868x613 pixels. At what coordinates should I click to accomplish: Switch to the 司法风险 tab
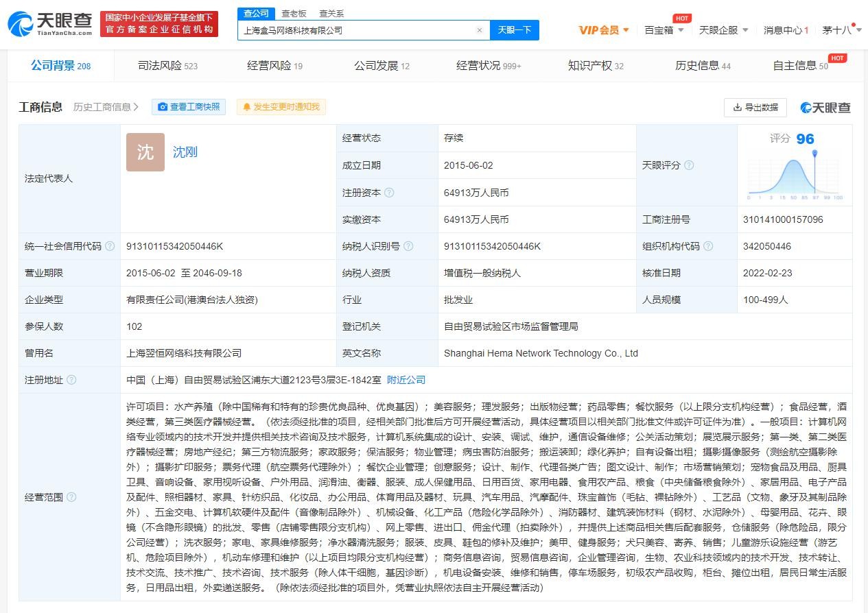(167, 66)
